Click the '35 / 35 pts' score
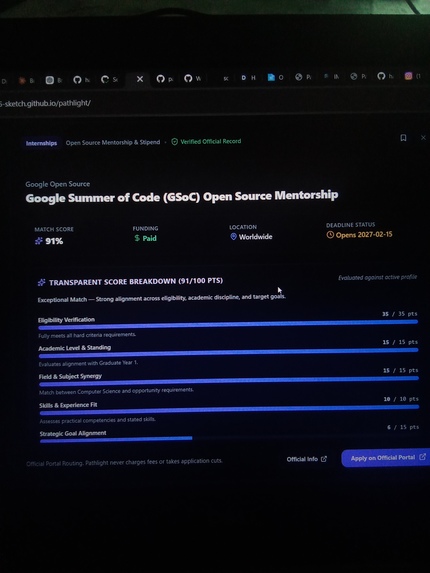Image resolution: width=430 pixels, height=573 pixels. click(x=400, y=314)
